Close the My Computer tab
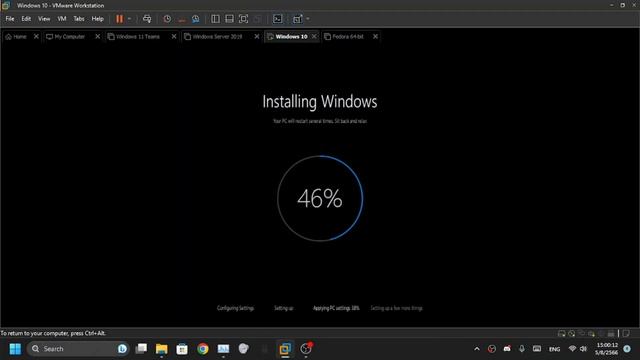Image resolution: width=640 pixels, height=360 pixels. click(x=98, y=37)
